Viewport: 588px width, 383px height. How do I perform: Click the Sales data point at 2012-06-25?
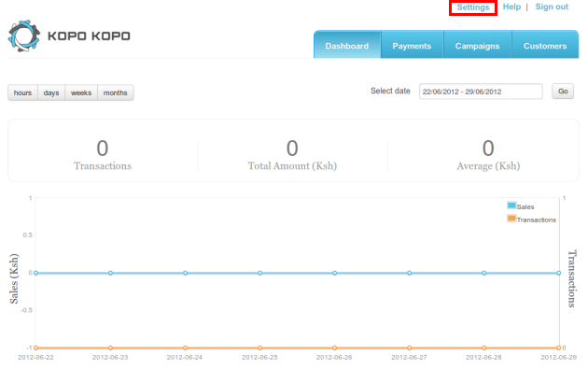[x=259, y=273]
